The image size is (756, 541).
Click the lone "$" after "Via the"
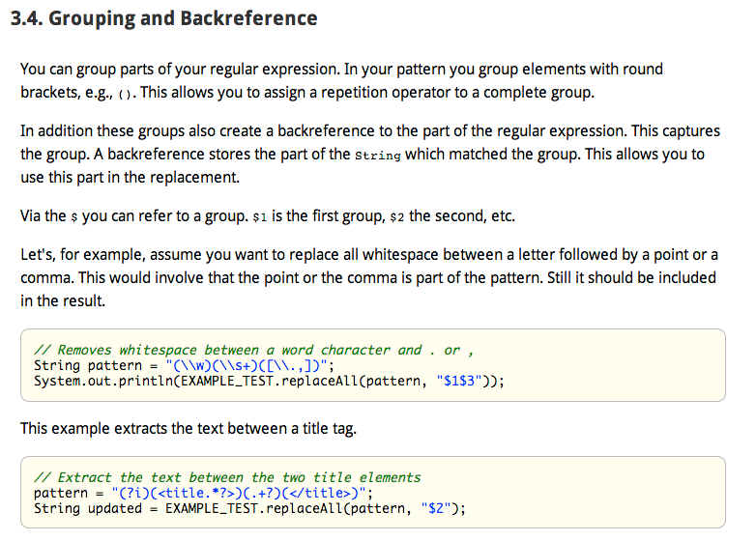click(74, 217)
